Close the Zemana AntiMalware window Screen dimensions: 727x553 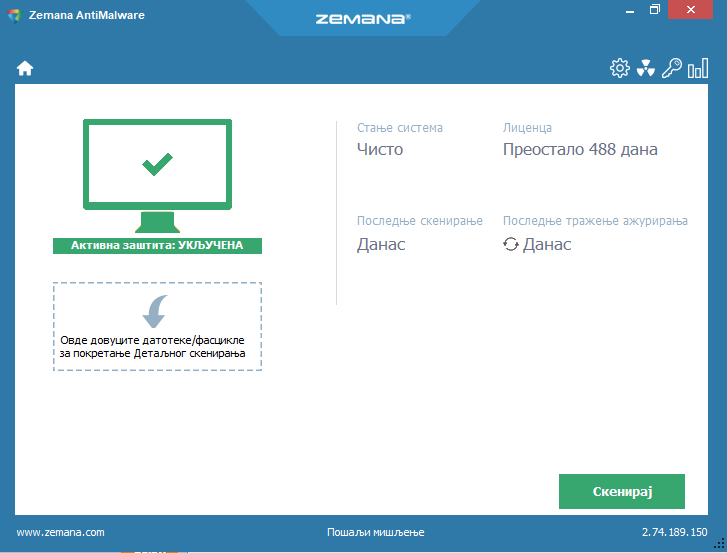click(x=690, y=10)
